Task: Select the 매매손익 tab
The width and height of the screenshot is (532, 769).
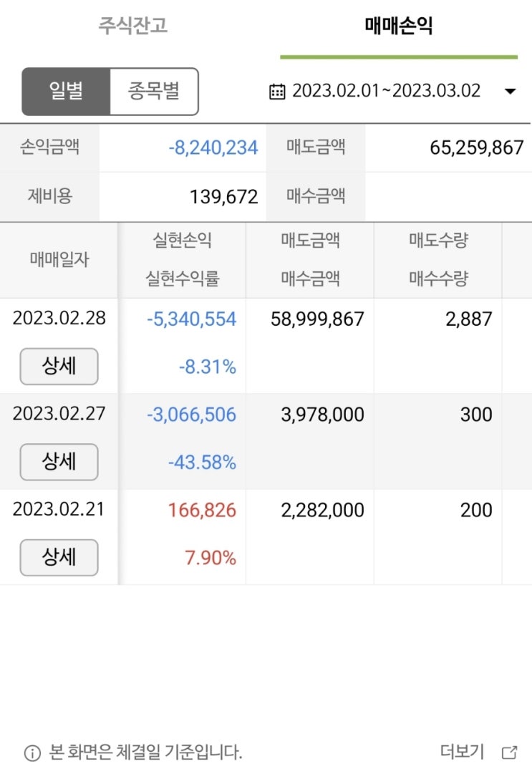Action: click(398, 26)
